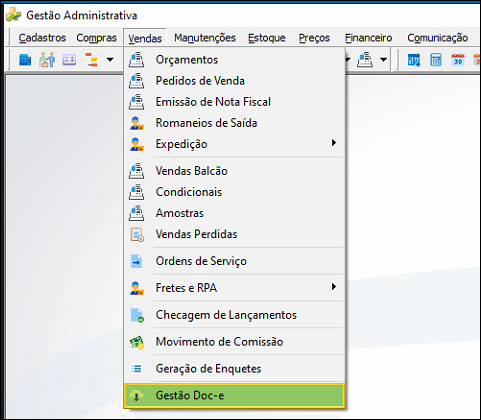Viewport: 481px width, 420px height.
Task: Close the open Vendas menu tab
Action: pyautogui.click(x=145, y=38)
